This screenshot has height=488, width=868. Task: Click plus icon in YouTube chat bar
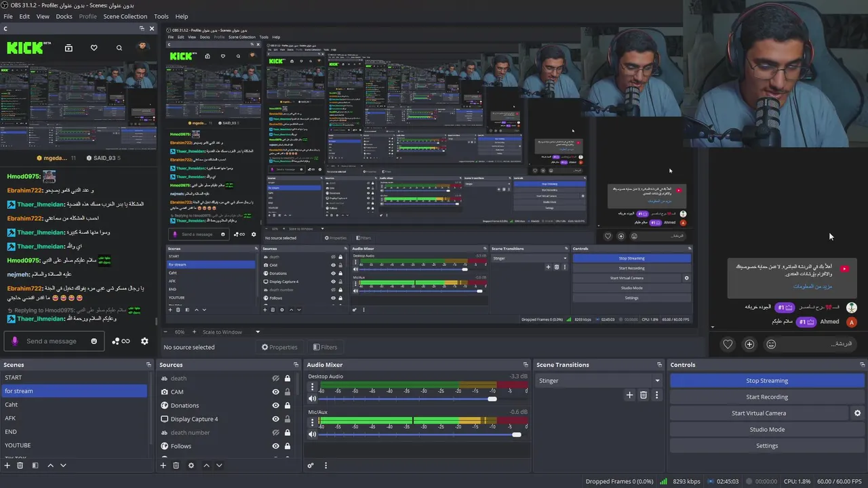tap(749, 344)
